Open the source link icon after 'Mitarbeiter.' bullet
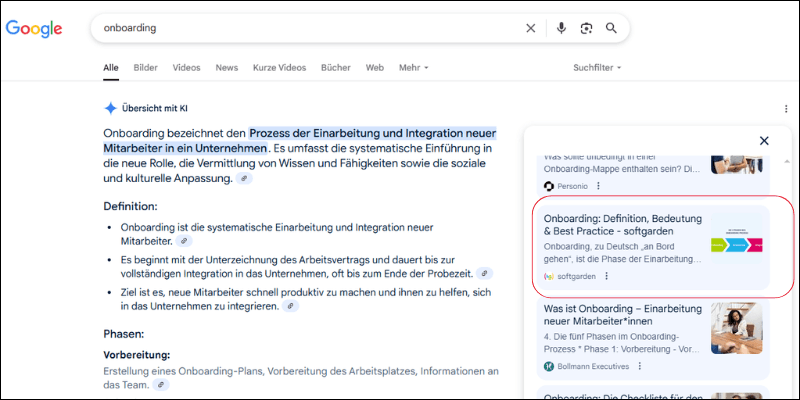Image resolution: width=800 pixels, height=400 pixels. 184,240
